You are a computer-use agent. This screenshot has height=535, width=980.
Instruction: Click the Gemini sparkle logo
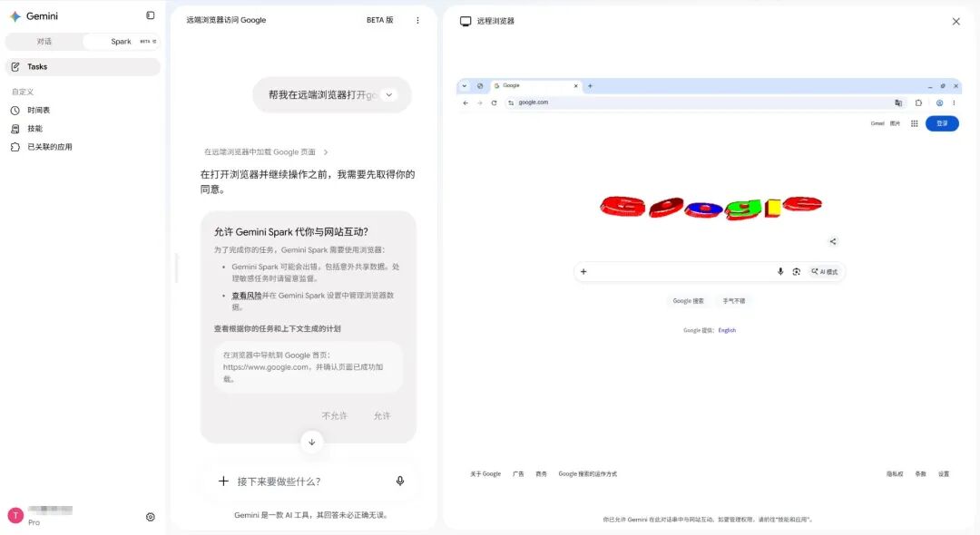point(15,16)
